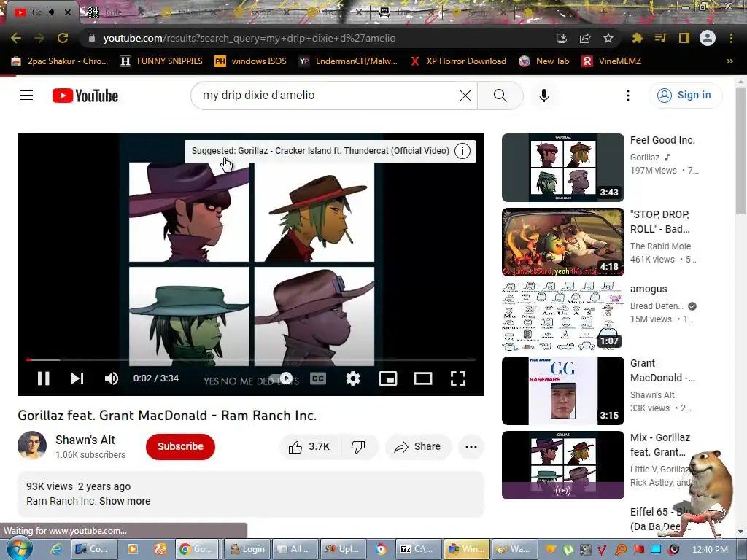Image resolution: width=747 pixels, height=560 pixels.
Task: Open 7-Zip C:\ taskbar window
Action: pos(417,549)
